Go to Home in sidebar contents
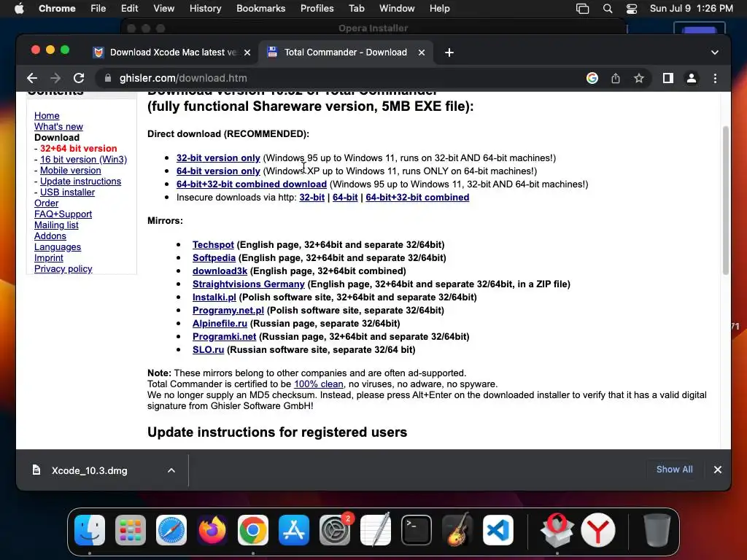Screen dimensions: 747x560 tap(47, 116)
